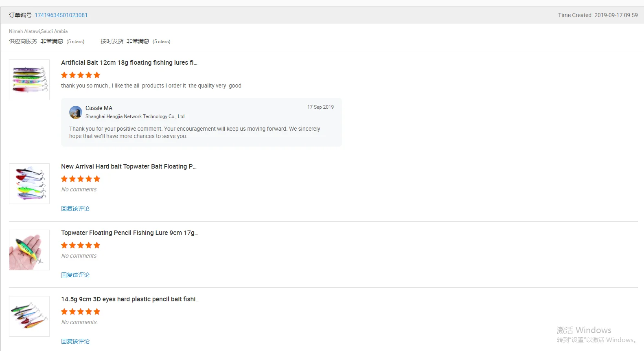
Task: Click the hand-held lure product image
Action: click(29, 250)
